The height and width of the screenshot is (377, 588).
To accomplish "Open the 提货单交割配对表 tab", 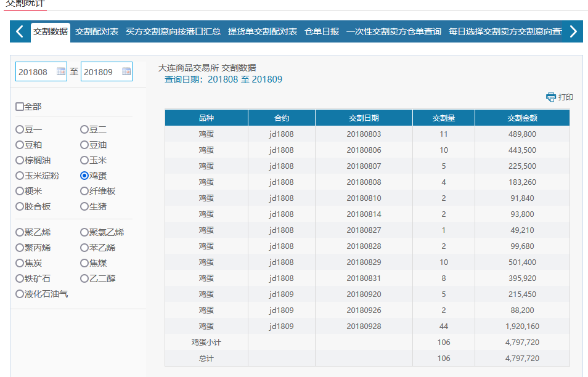I will click(x=263, y=31).
